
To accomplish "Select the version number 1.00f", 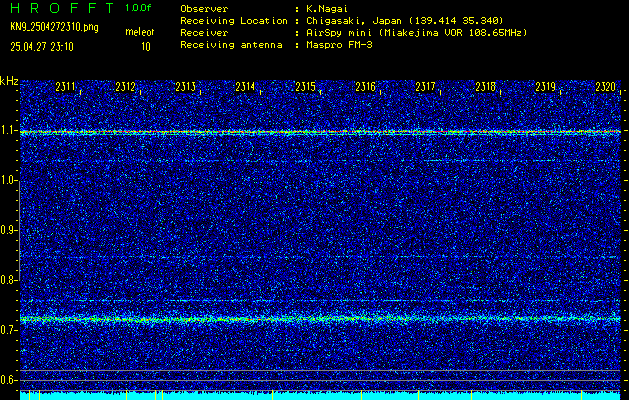I will 138,8.
